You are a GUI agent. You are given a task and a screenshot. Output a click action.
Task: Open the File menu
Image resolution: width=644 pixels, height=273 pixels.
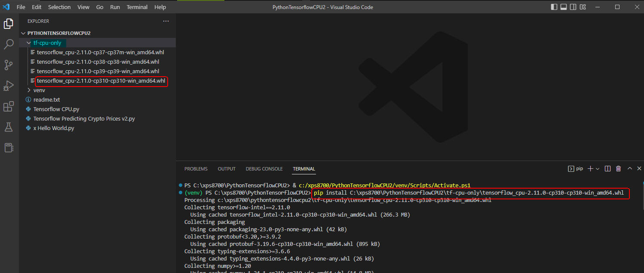click(21, 7)
